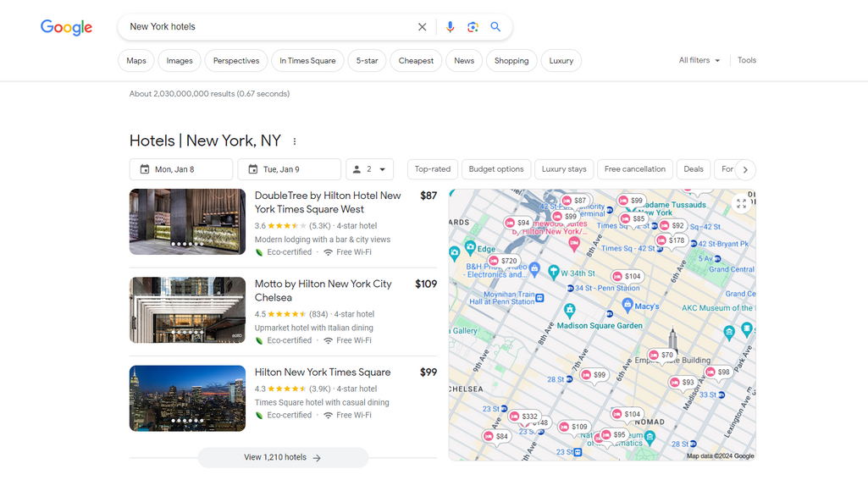Open the Tue, Jan 9 check-out date picker
The width and height of the screenshot is (868, 480).
[x=289, y=169]
